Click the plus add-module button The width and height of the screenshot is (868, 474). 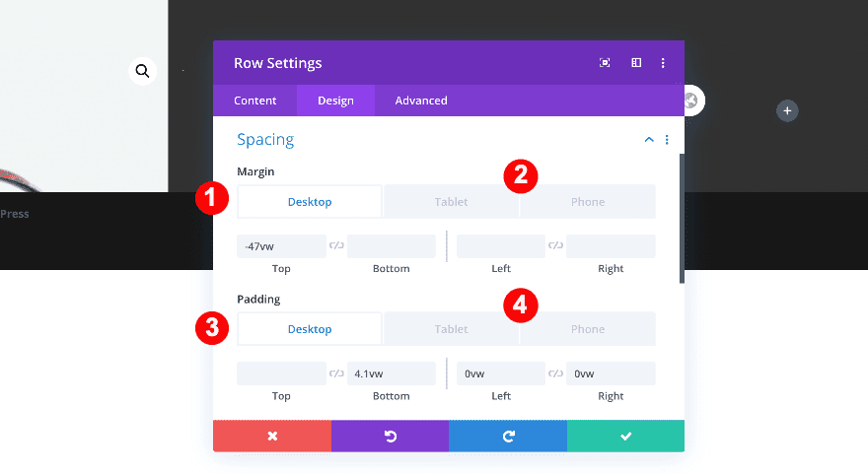[787, 111]
